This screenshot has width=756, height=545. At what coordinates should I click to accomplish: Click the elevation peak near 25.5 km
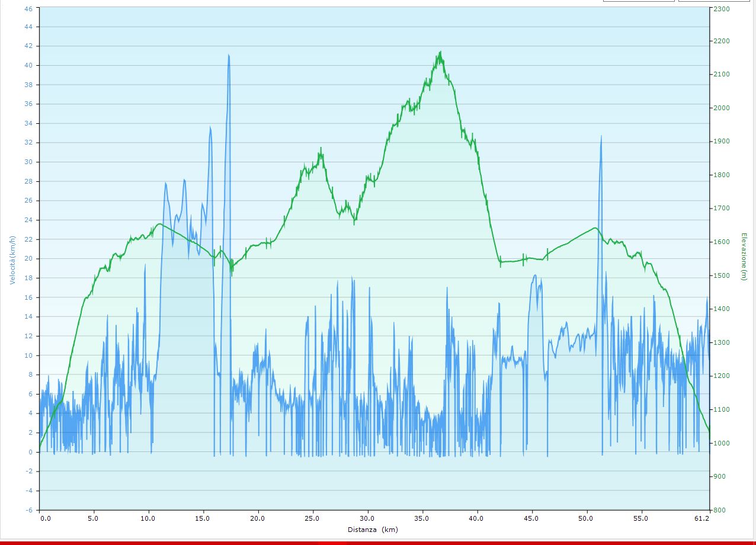(321, 149)
